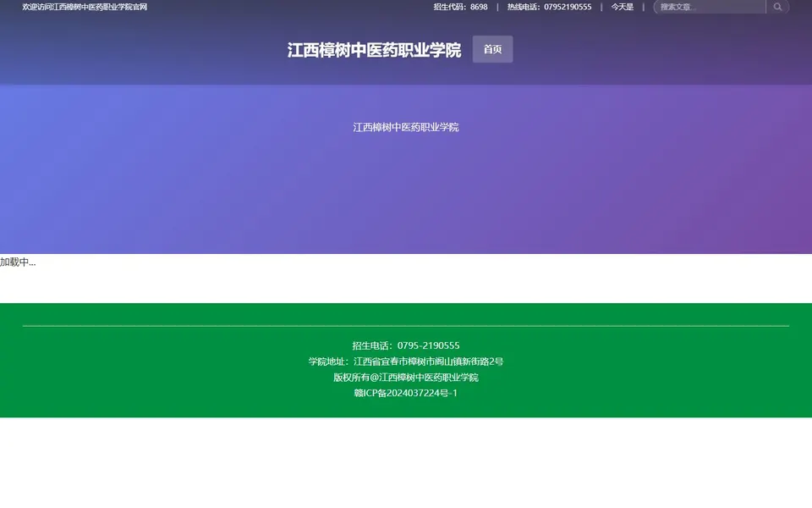Screen dimensions: 812x508
Task: Click the 热线电话: 07952190555 text
Action: click(549, 7)
